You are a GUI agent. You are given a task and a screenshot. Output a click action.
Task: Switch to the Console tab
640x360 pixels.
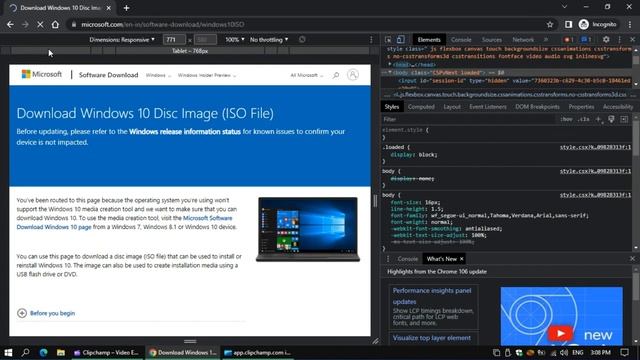pos(461,40)
